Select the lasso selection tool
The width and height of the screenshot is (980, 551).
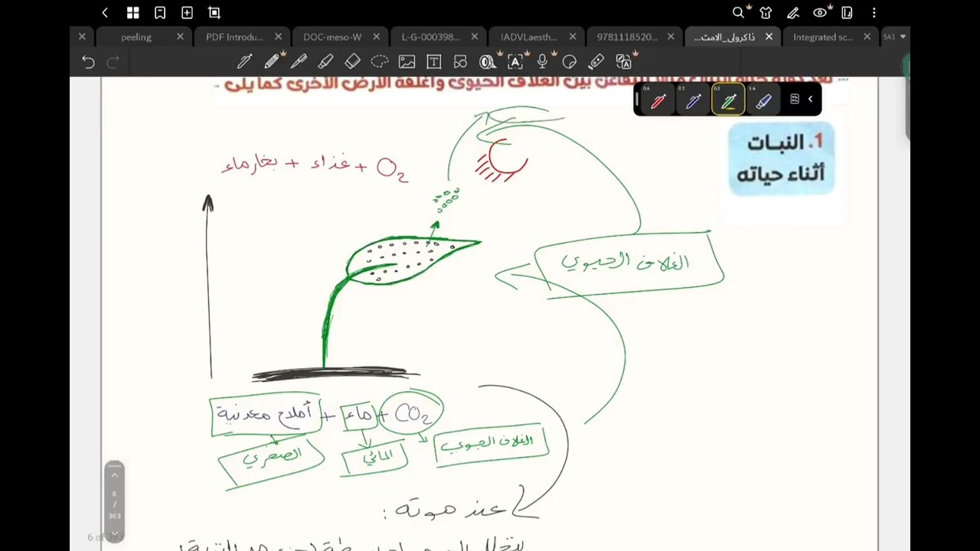(x=379, y=61)
